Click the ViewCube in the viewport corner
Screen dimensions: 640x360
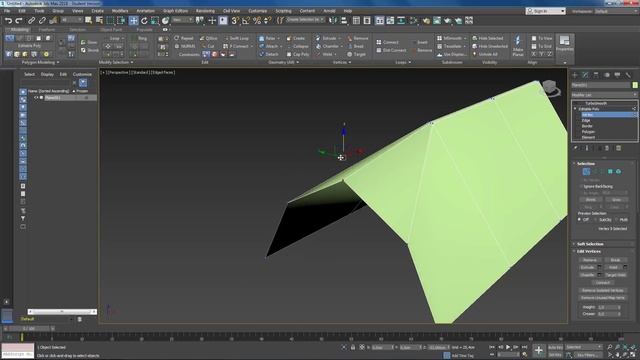pos(550,88)
